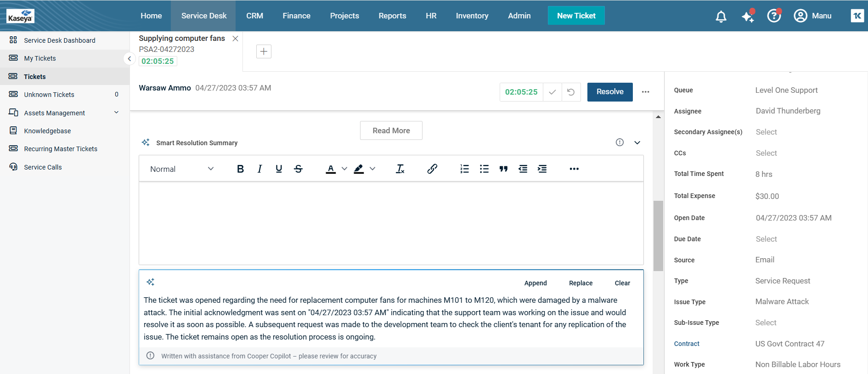
Task: Apply blockquote formatting
Action: [503, 169]
